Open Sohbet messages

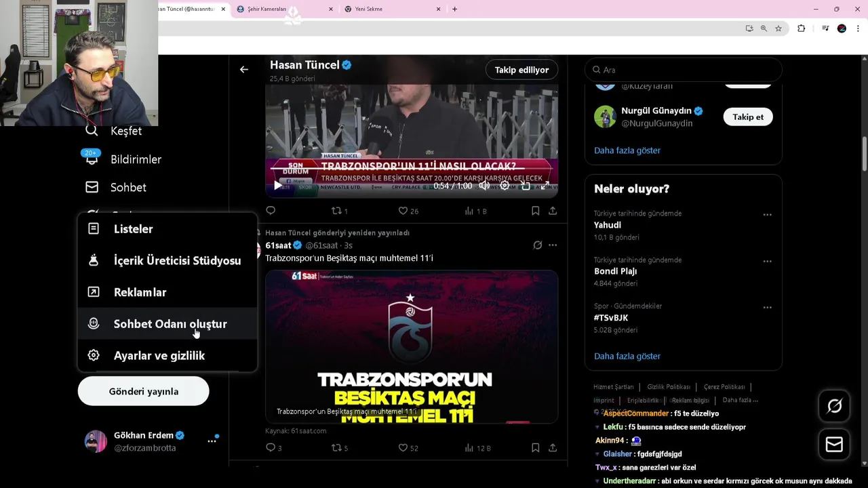[x=115, y=187]
